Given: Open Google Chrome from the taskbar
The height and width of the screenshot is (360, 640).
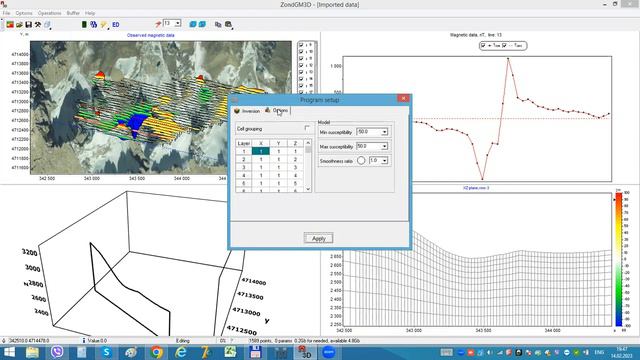Looking at the screenshot, I should [x=156, y=352].
